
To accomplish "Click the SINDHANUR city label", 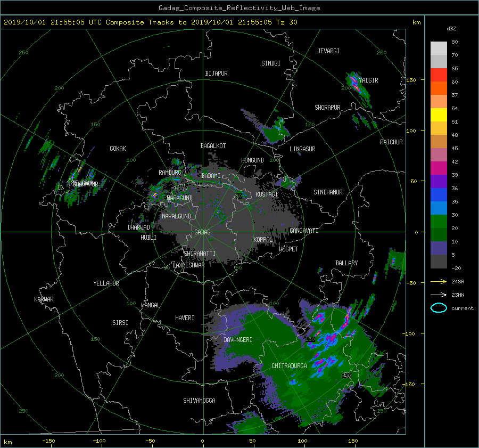I will [x=328, y=192].
